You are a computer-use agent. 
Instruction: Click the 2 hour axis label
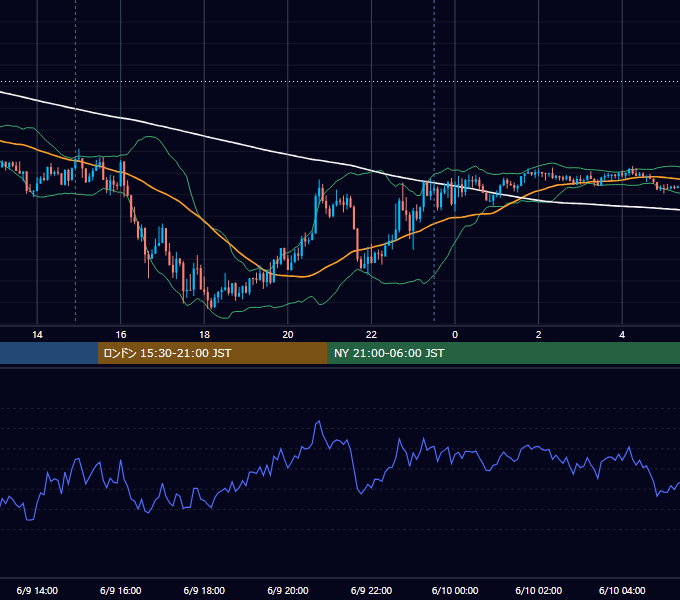(x=539, y=335)
